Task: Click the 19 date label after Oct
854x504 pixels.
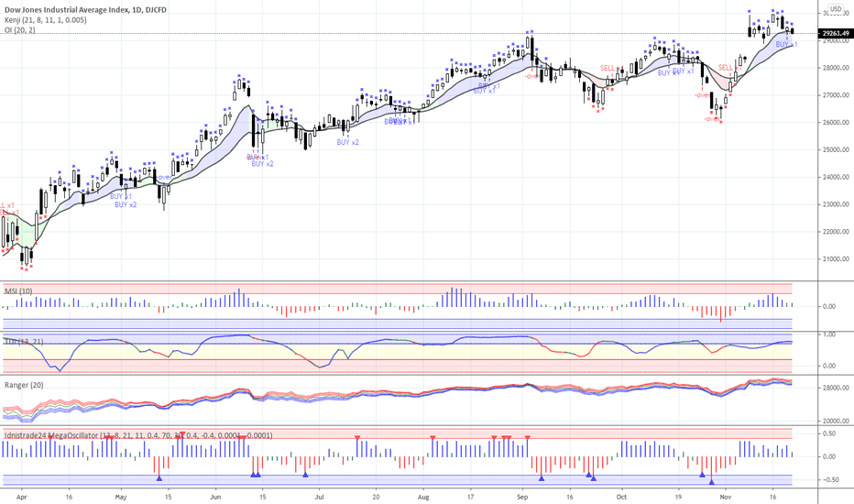Action: tap(678, 497)
